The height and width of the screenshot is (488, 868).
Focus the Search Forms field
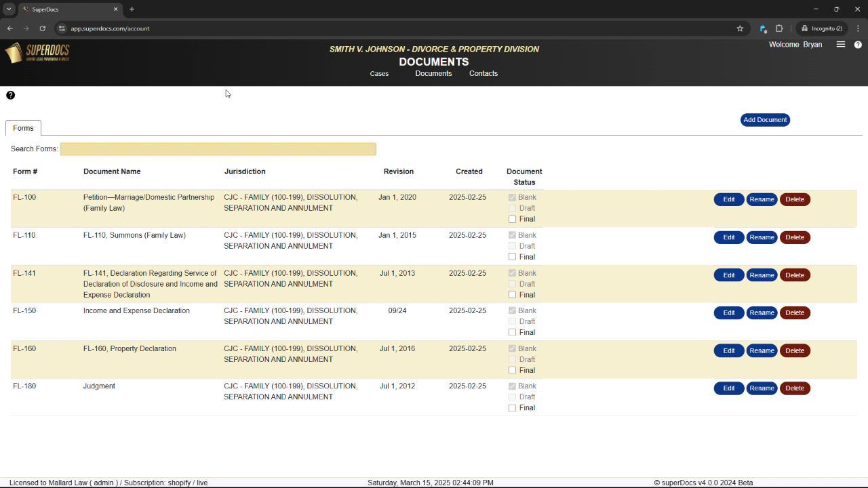[x=218, y=149]
